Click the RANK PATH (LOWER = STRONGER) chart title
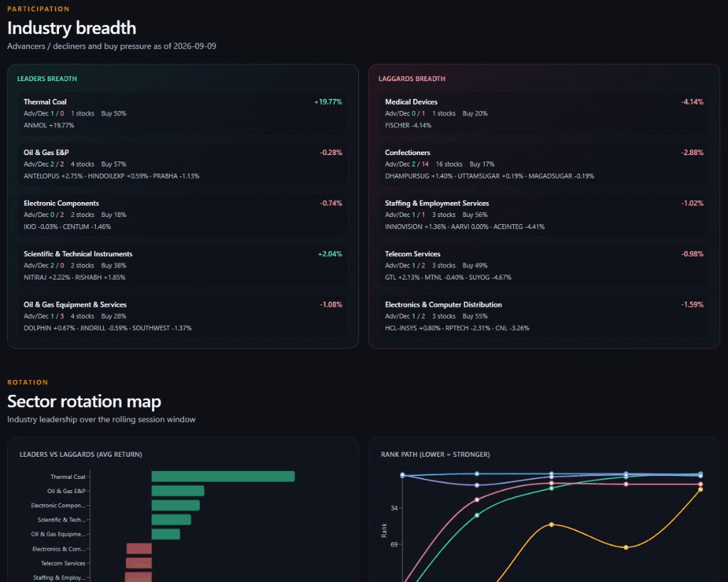 coord(436,454)
